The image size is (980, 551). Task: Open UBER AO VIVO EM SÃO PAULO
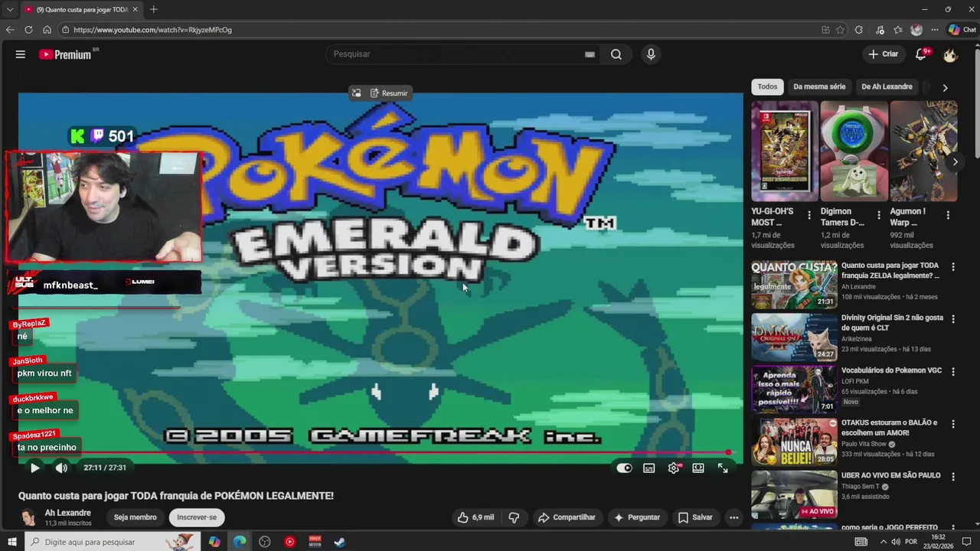[x=890, y=475]
